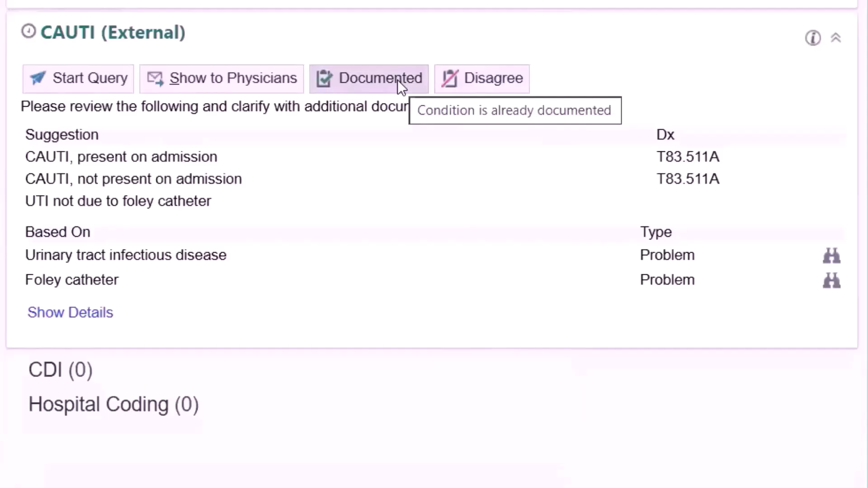Click Urinary tract infectious disease row text
This screenshot has width=868, height=488.
(x=126, y=255)
